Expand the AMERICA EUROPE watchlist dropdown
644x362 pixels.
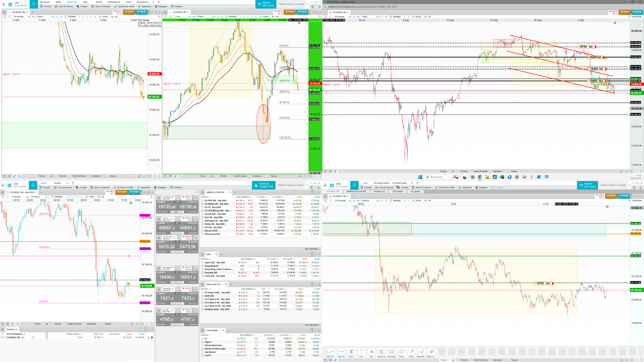coord(226,192)
